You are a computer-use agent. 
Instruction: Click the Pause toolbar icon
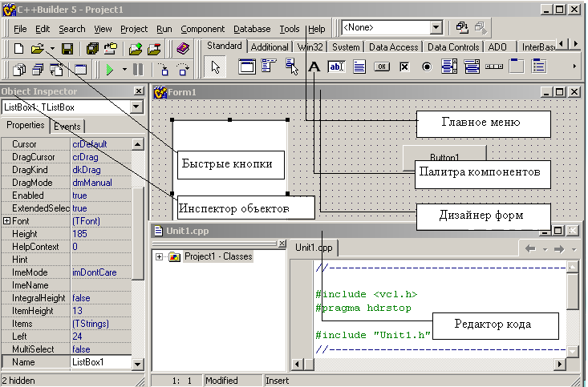(138, 70)
